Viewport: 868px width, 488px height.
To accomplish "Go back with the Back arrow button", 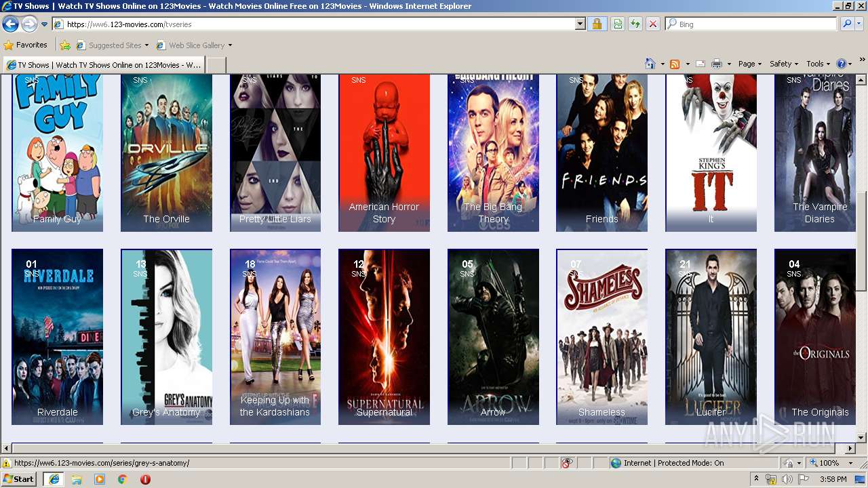I will 10,24.
